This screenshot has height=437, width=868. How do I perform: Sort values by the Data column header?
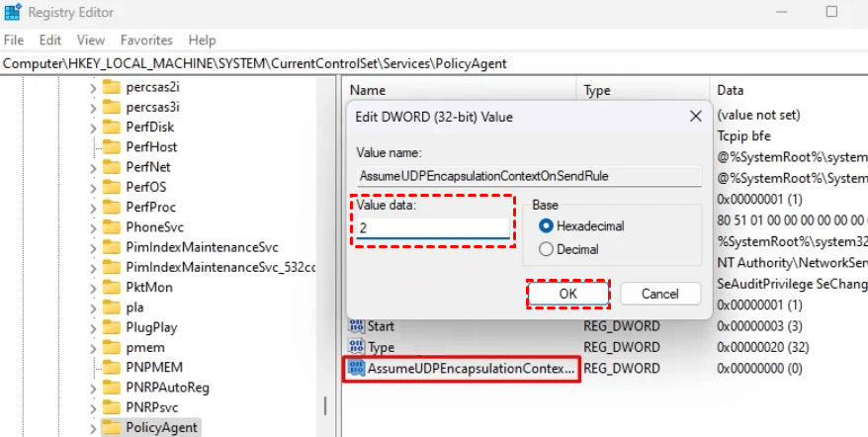[789, 90]
